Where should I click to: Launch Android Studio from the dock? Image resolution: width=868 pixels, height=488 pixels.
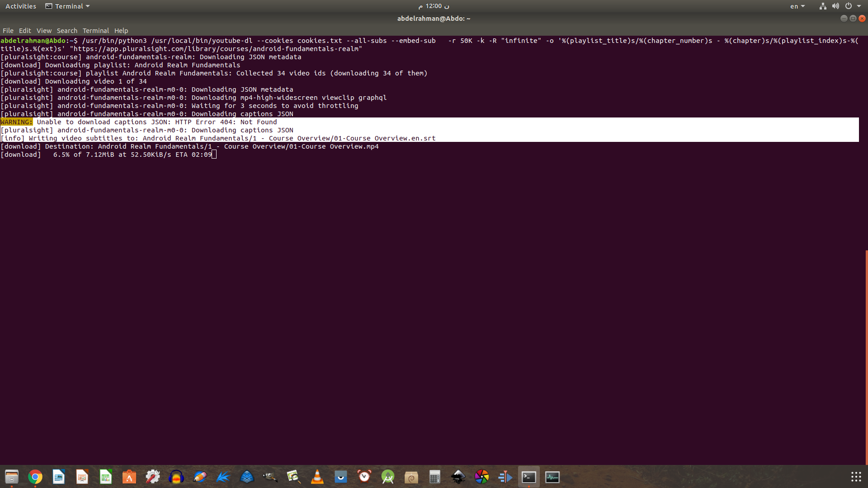coord(388,477)
